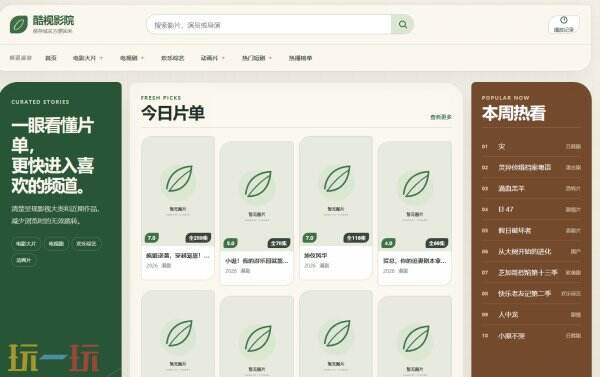This screenshot has height=377, width=600.
Task: Click the 4.0 rating badge
Action: coord(388,243)
